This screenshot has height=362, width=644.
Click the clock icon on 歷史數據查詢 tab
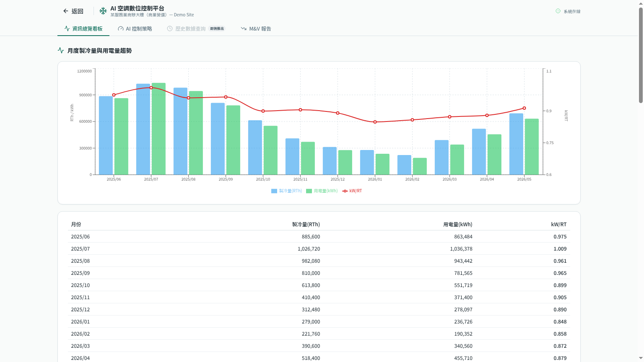170,29
